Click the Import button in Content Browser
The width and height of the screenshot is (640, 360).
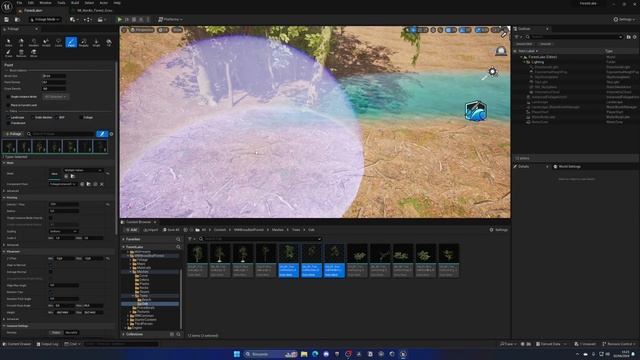[151, 230]
